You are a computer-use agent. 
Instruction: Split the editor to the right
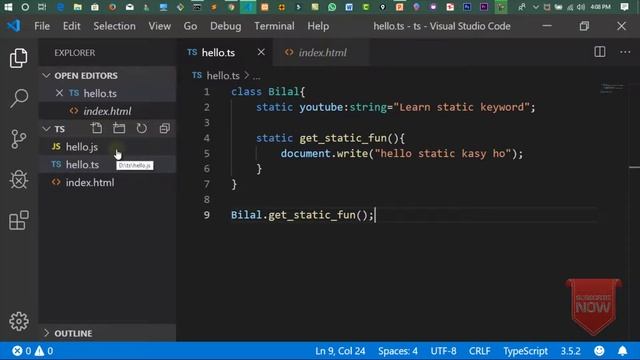click(x=600, y=52)
